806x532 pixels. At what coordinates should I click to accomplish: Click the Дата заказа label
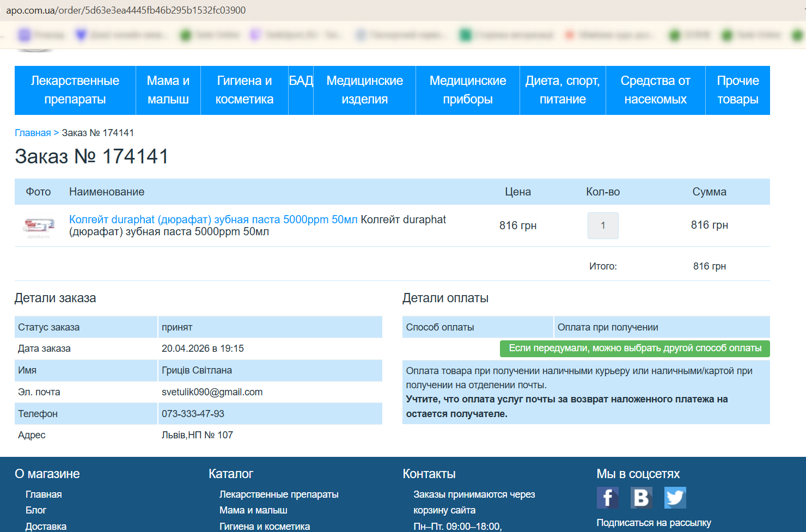pos(44,348)
